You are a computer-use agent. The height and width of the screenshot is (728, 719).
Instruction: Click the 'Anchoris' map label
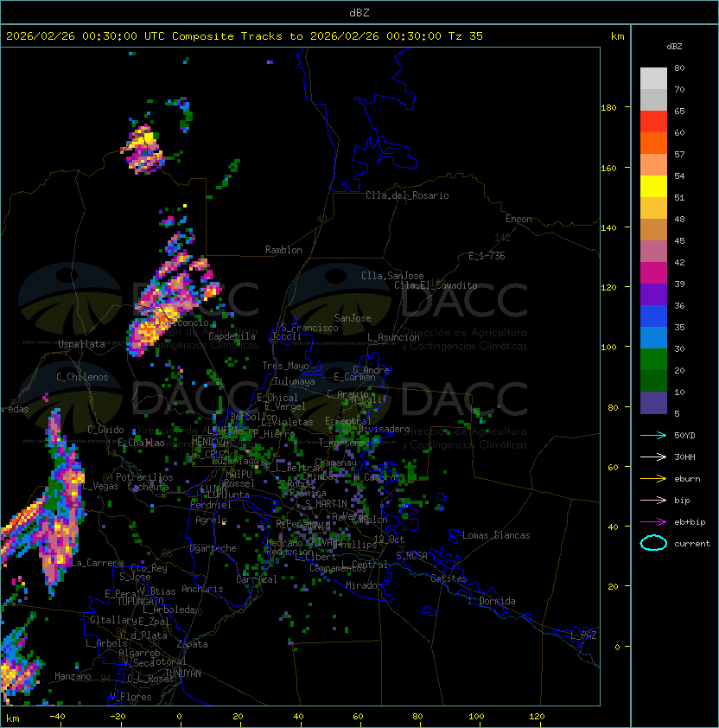coord(202,589)
